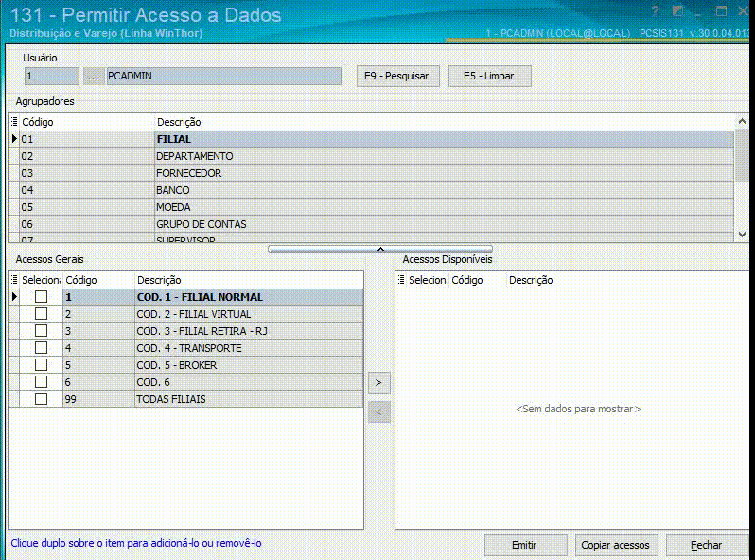This screenshot has height=560, width=755.
Task: Click COD. 3 - FILIAL RETIRA - RJ description
Action: pyautogui.click(x=249, y=331)
